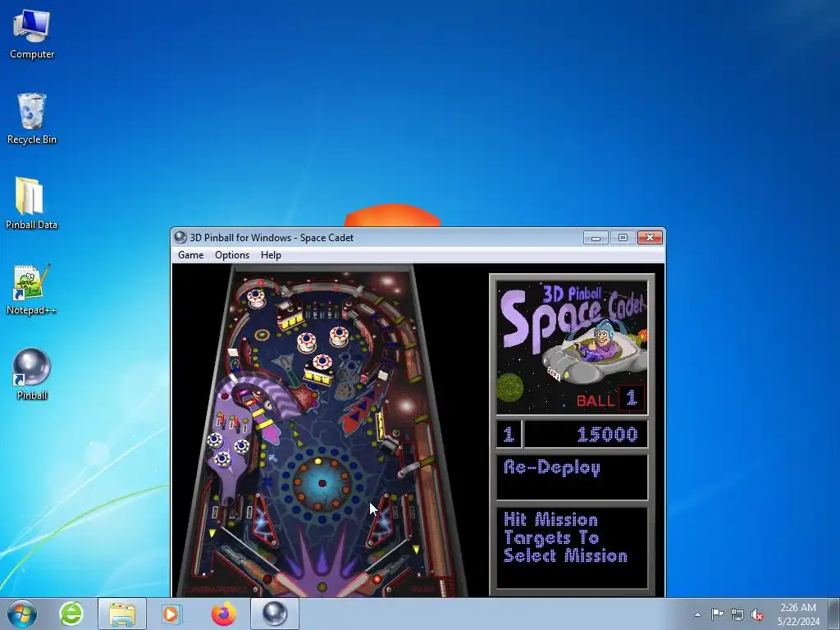Select the Notepad++ shortcut
Screen dimensions: 840x630
(x=31, y=290)
